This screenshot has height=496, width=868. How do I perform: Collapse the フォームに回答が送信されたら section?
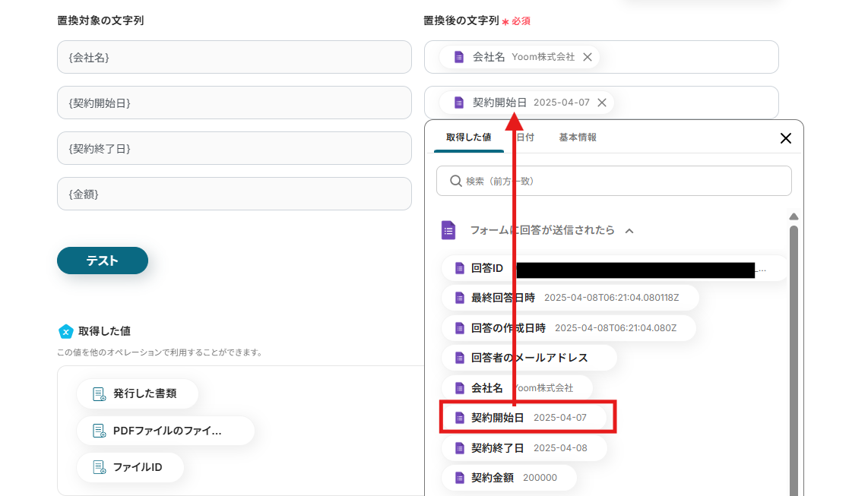629,231
